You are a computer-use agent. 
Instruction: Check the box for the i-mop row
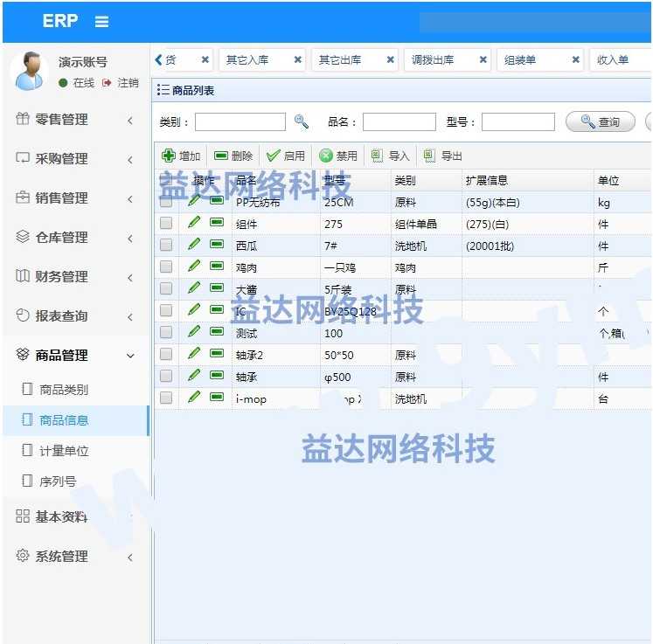point(166,398)
